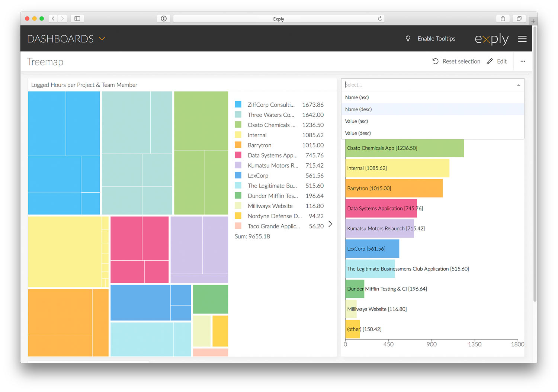558x392 pixels.
Task: Click Barrytron orange legend swatch
Action: click(238, 145)
